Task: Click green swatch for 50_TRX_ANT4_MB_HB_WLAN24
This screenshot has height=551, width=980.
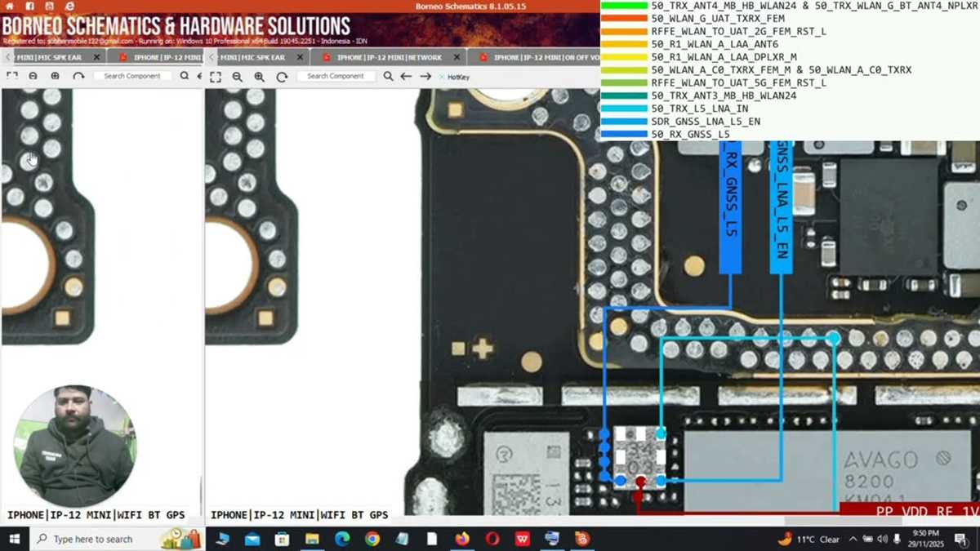Action: click(625, 6)
